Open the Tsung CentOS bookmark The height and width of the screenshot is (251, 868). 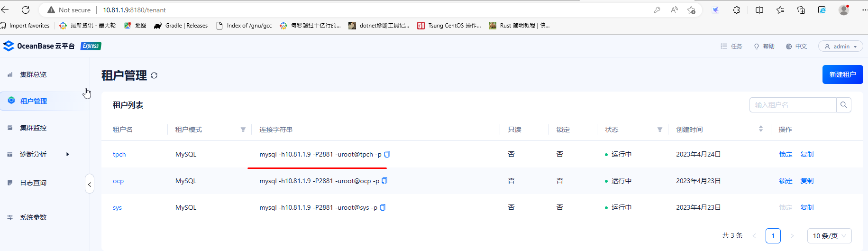point(449,26)
